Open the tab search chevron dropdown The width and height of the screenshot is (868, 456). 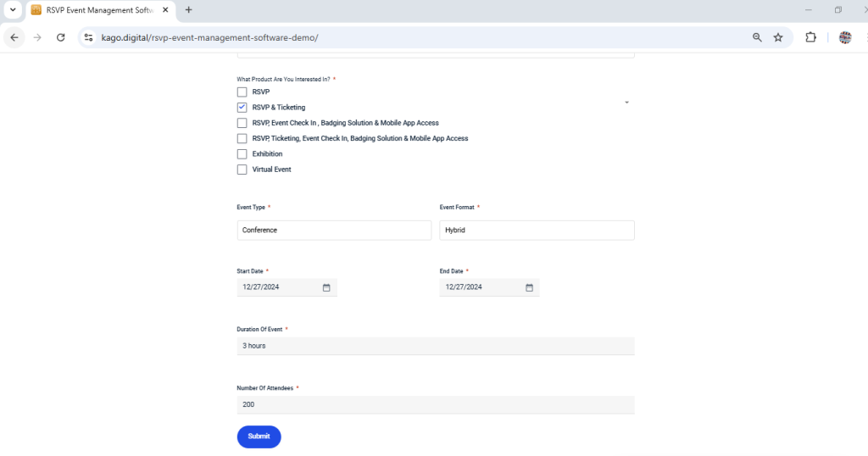12,9
